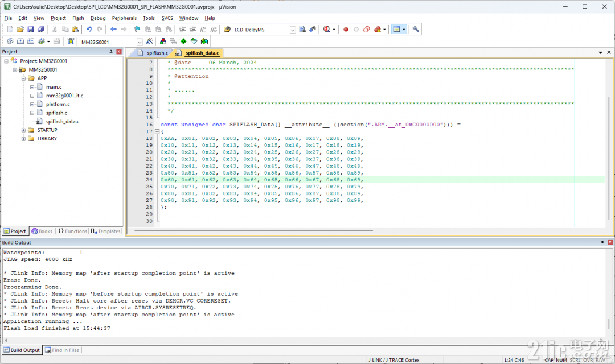Disable all breakpoints with the double-circle icon
This screenshot has width=615, height=364.
point(366,30)
